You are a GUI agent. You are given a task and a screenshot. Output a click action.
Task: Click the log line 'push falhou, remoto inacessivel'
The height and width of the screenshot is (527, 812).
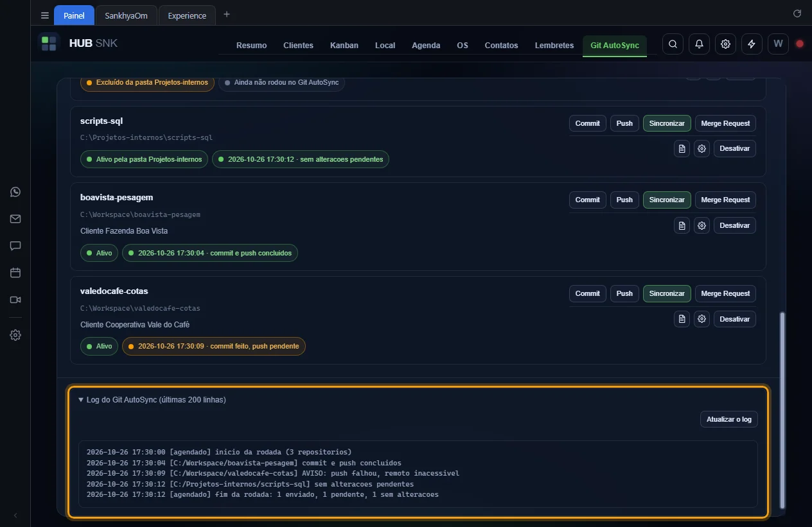(x=273, y=474)
